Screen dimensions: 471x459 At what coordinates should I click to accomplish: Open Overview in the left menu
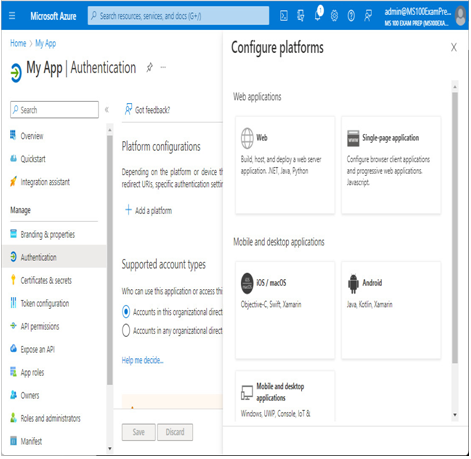pos(32,136)
